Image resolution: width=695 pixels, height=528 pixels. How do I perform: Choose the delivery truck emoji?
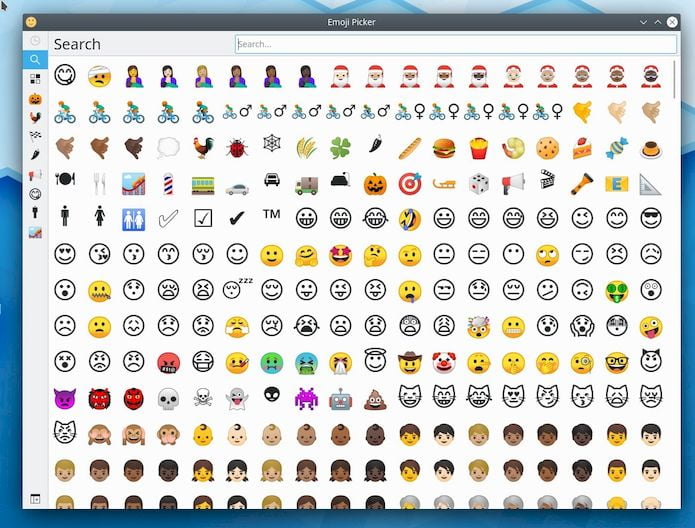306,184
